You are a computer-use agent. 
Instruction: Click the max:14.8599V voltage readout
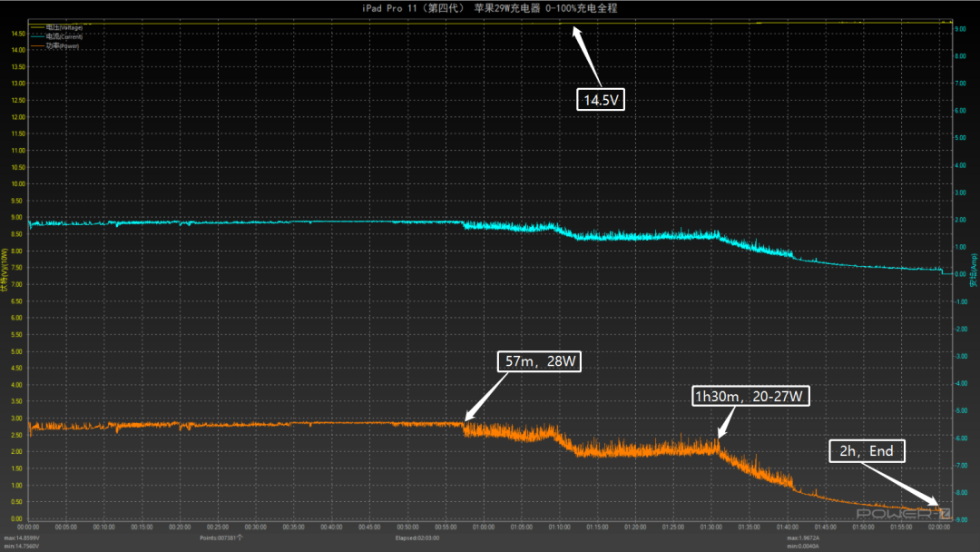tap(22, 537)
